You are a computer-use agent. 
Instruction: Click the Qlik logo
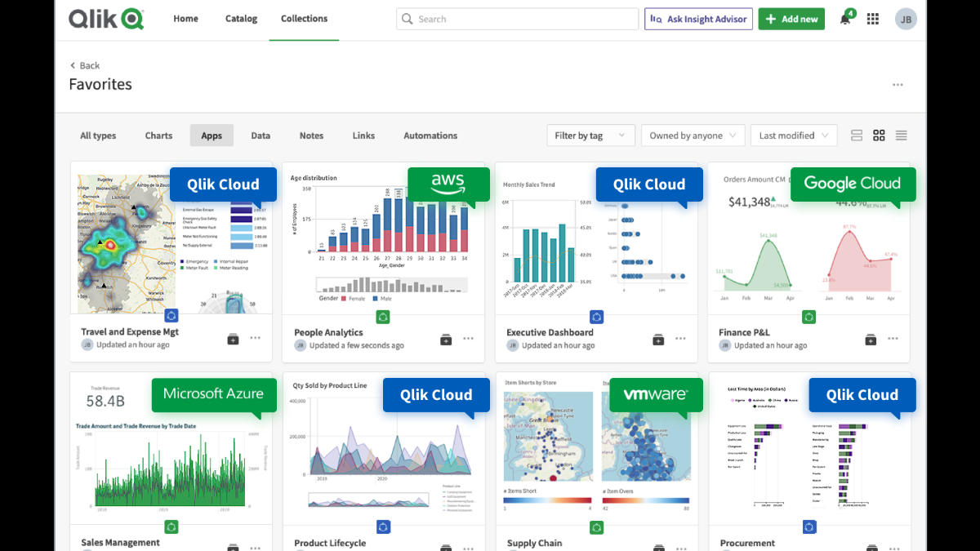coord(106,19)
